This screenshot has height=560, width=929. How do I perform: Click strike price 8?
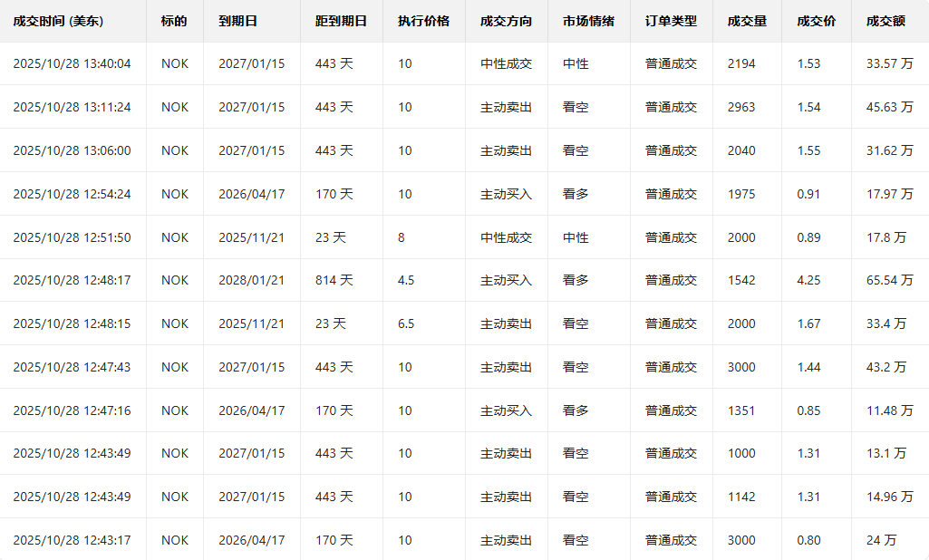(x=402, y=237)
